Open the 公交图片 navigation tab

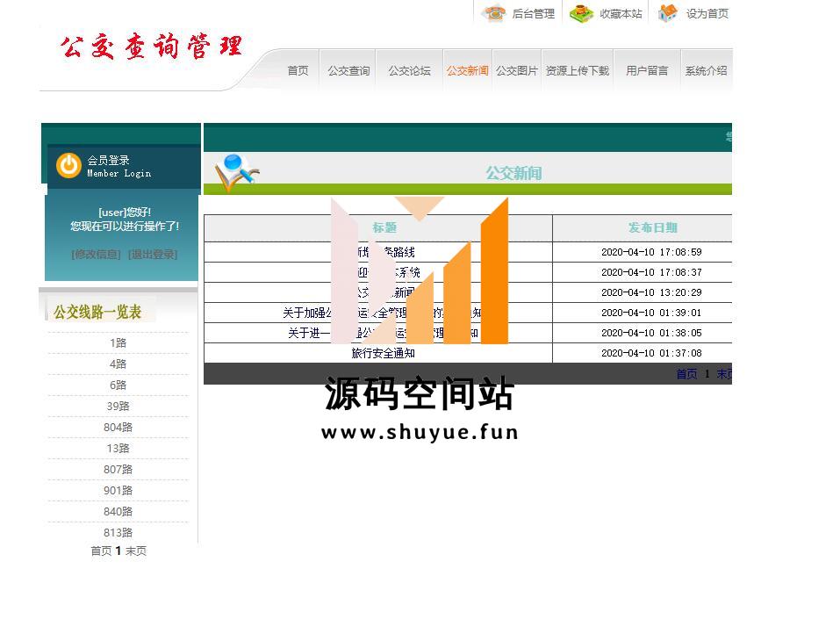[516, 71]
